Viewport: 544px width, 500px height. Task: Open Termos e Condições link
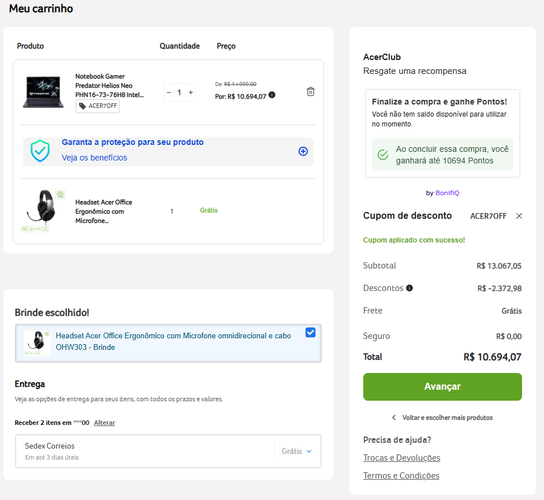point(401,476)
